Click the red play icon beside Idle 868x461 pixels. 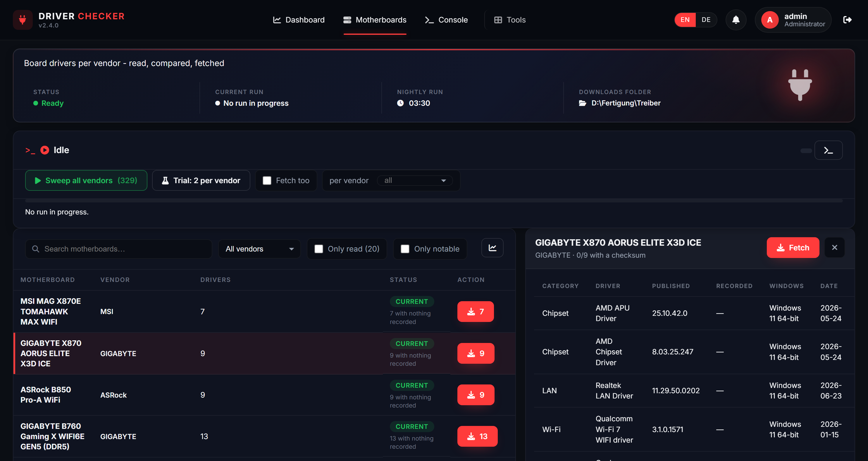tap(45, 150)
